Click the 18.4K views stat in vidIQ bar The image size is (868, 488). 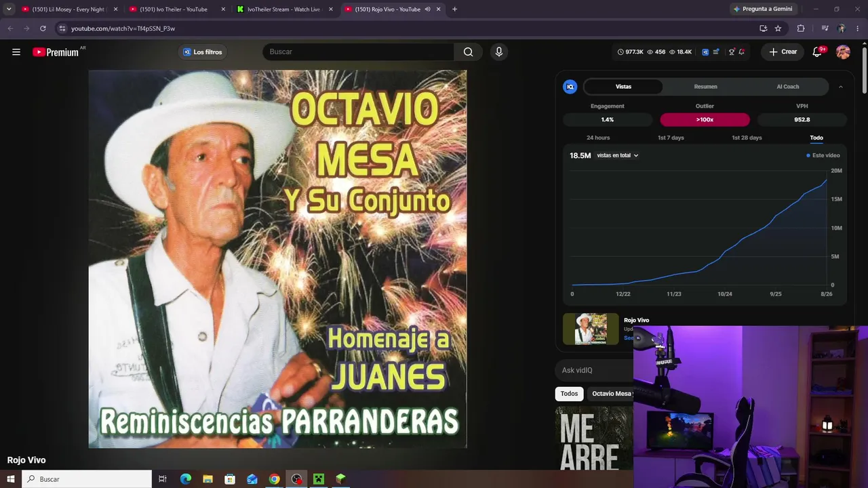pyautogui.click(x=680, y=52)
